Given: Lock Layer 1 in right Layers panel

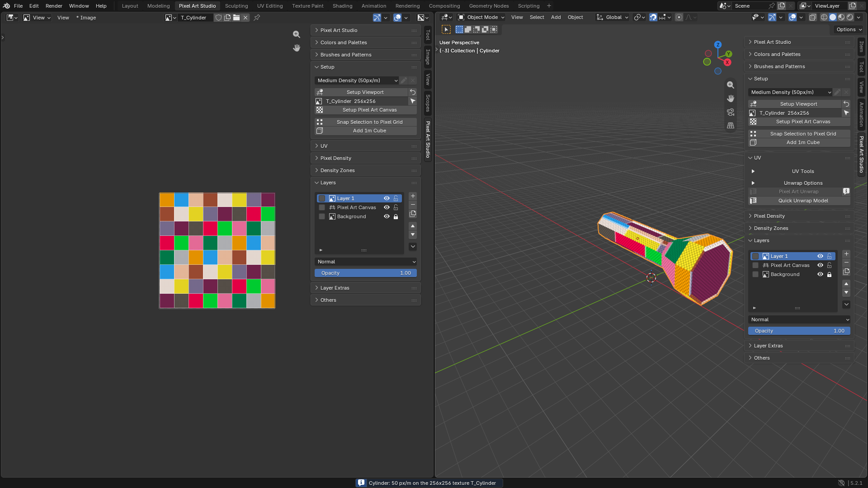Looking at the screenshot, I should [829, 256].
